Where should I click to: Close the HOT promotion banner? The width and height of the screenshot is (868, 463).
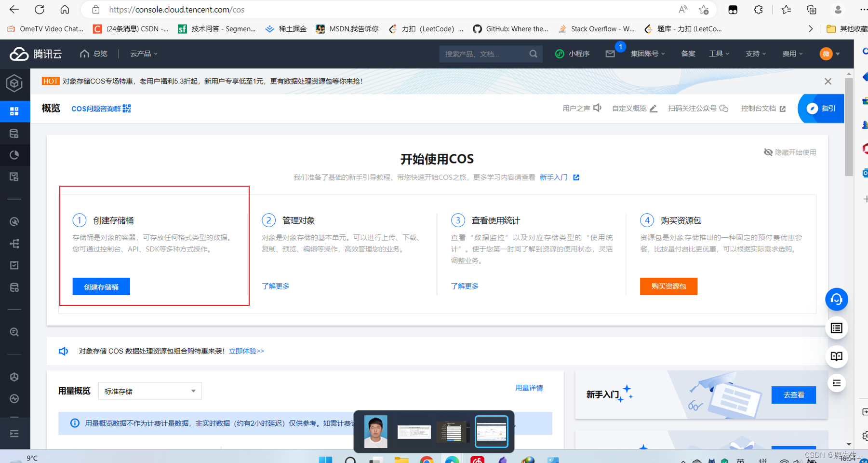828,82
